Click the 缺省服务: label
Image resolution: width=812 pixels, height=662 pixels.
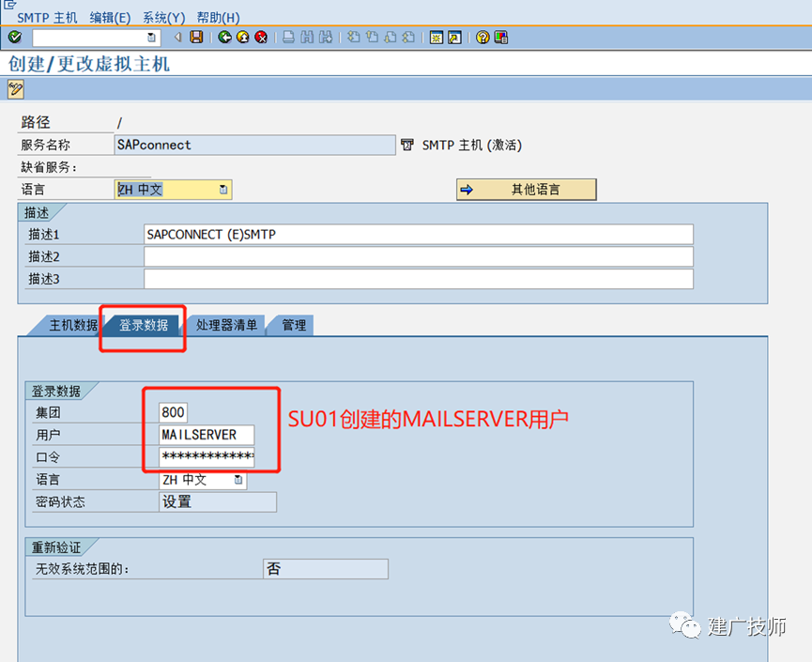click(49, 167)
